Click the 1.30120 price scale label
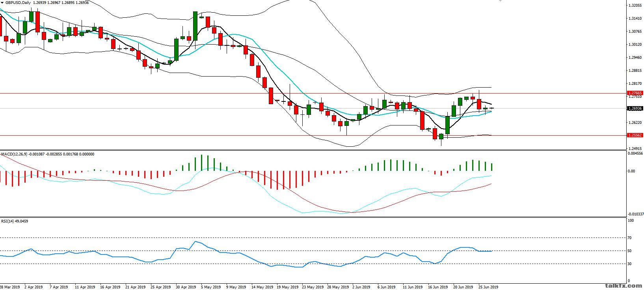644x290 pixels. [x=635, y=45]
